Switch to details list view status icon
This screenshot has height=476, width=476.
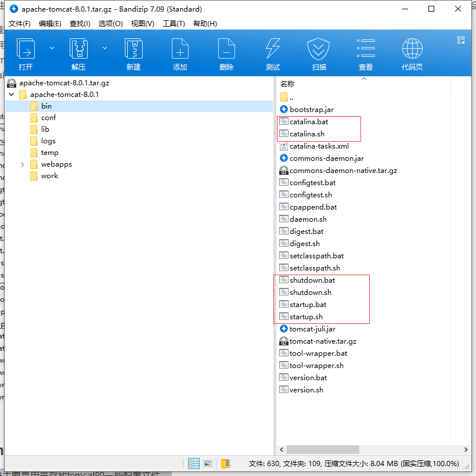click(x=194, y=464)
